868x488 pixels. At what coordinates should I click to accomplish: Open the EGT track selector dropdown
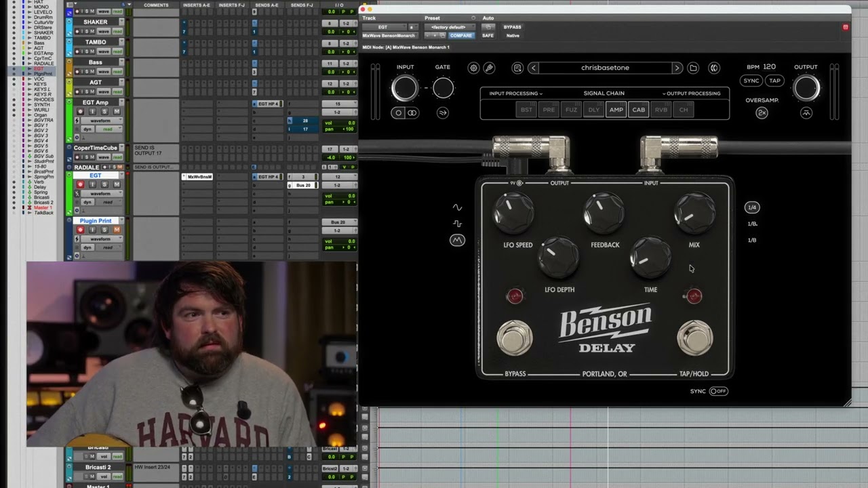click(383, 27)
